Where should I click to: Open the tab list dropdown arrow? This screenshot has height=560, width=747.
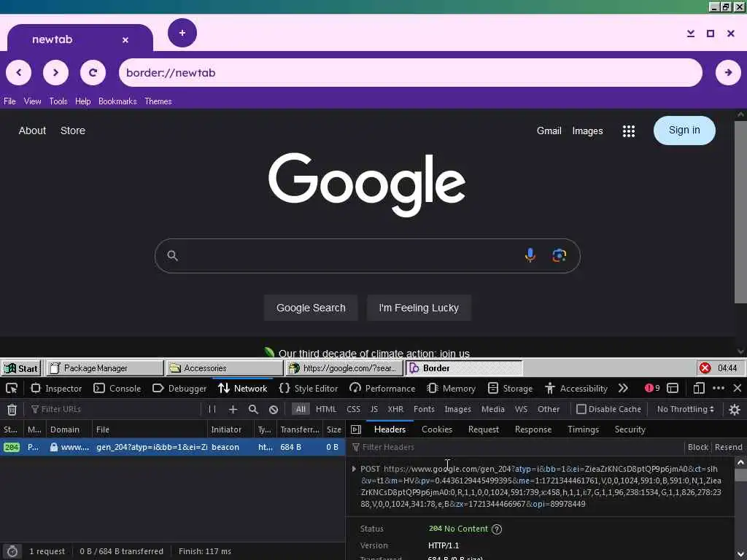pos(690,34)
